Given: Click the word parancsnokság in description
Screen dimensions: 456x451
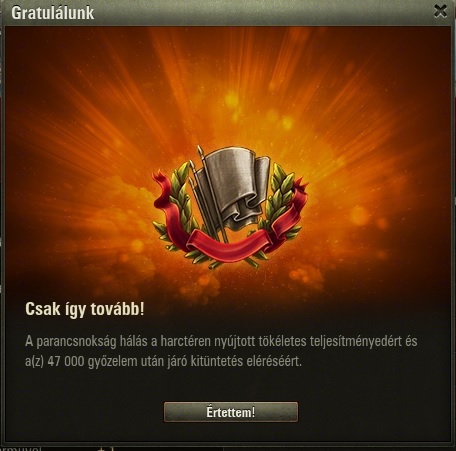Looking at the screenshot, I should (76, 342).
